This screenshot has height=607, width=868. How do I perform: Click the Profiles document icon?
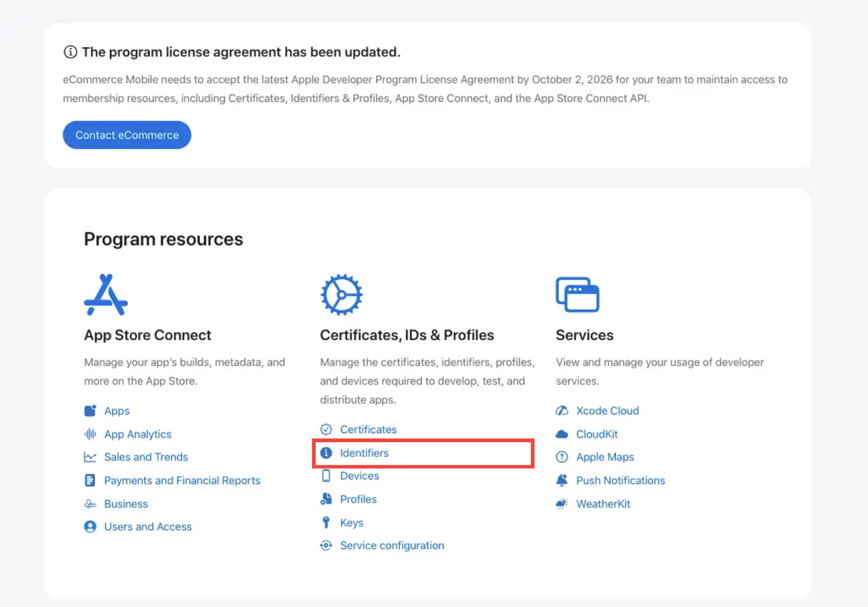(326, 499)
